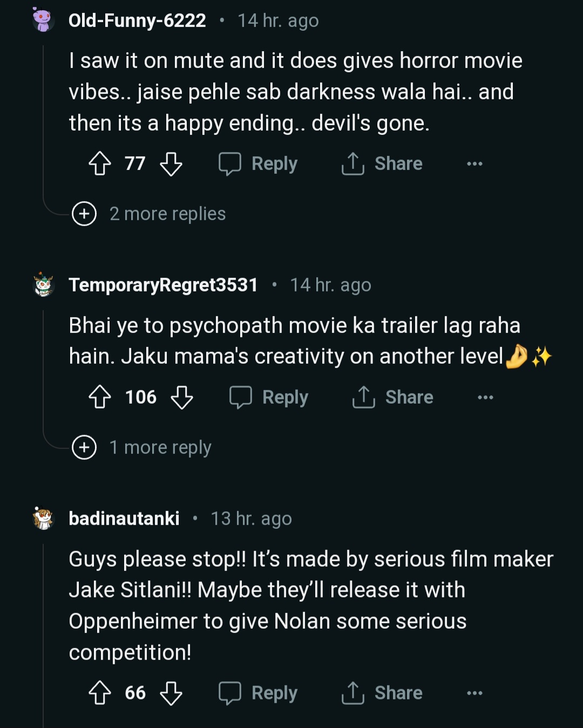Upvote Old-Funny-6222's horror movie comment
The height and width of the screenshot is (728, 583).
click(x=100, y=164)
